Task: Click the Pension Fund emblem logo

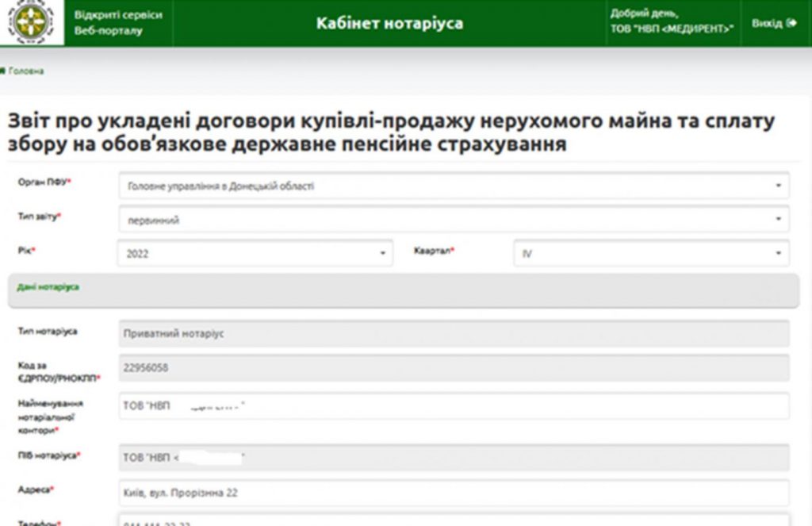Action: point(30,23)
